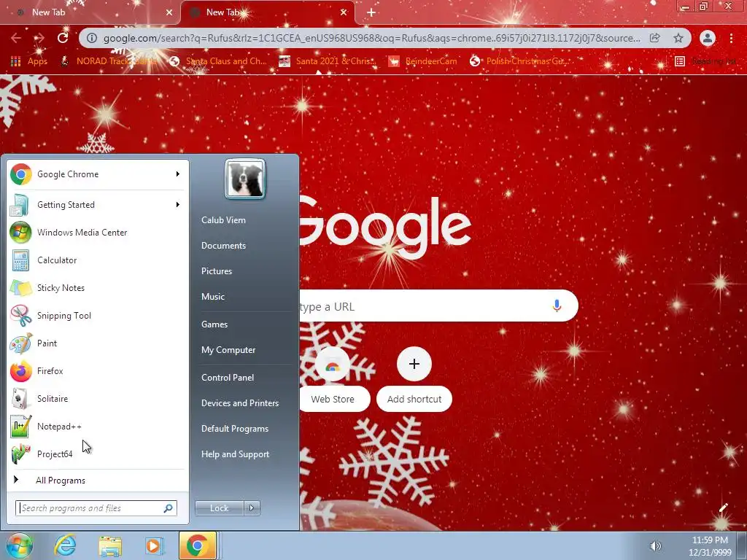Expand Getting Started submenu arrow
Screen dimensions: 747x560
click(178, 205)
